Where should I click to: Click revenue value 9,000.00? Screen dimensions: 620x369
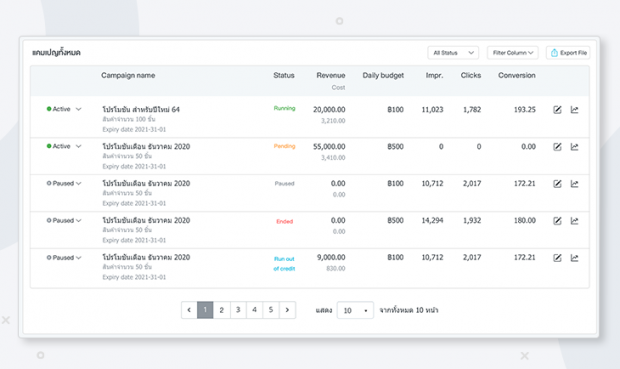click(x=331, y=257)
